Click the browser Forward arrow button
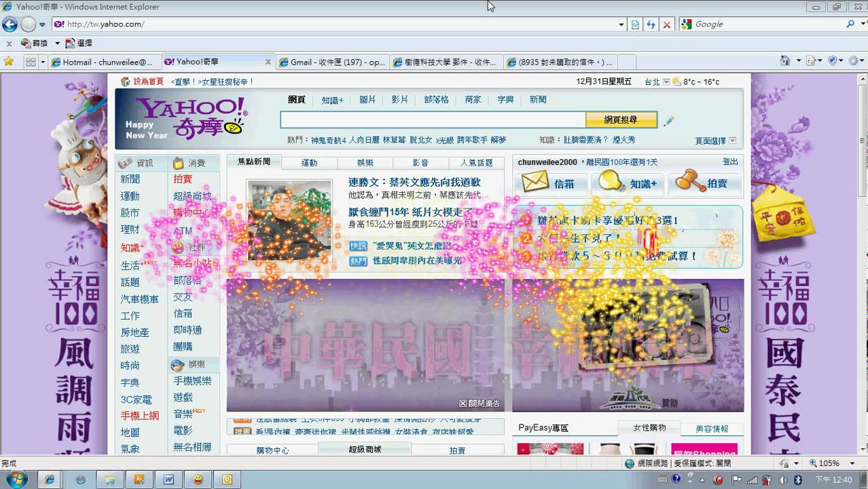The image size is (868, 489). tap(28, 24)
